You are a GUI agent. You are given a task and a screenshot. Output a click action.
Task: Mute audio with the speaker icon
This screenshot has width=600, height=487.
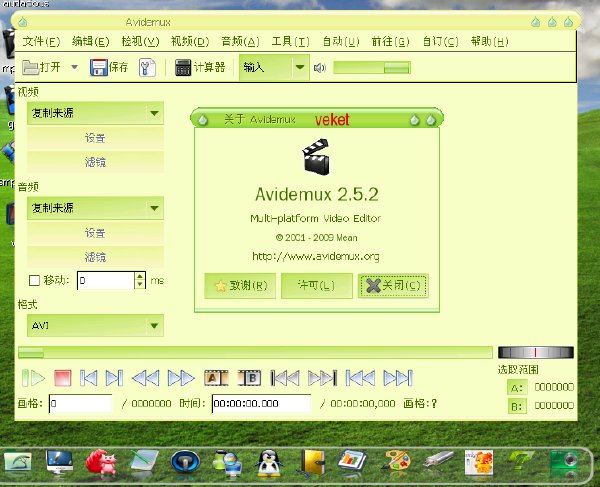tap(319, 68)
